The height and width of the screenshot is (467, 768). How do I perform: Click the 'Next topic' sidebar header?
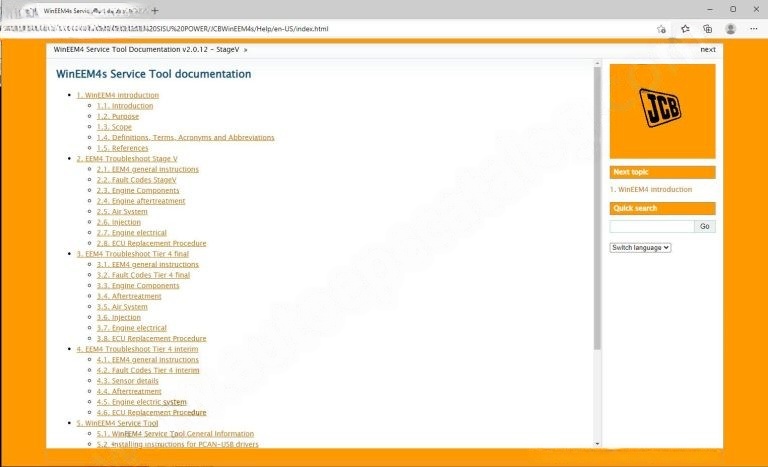662,172
